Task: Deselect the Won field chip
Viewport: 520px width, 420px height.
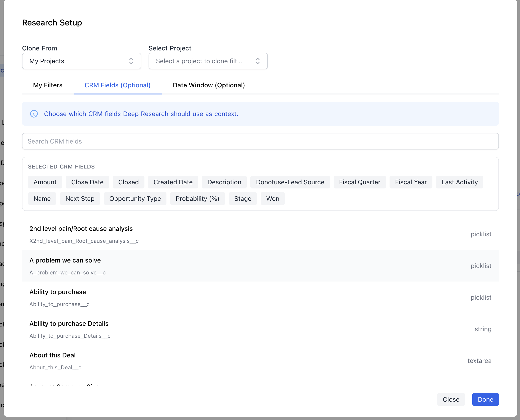Action: (x=273, y=198)
